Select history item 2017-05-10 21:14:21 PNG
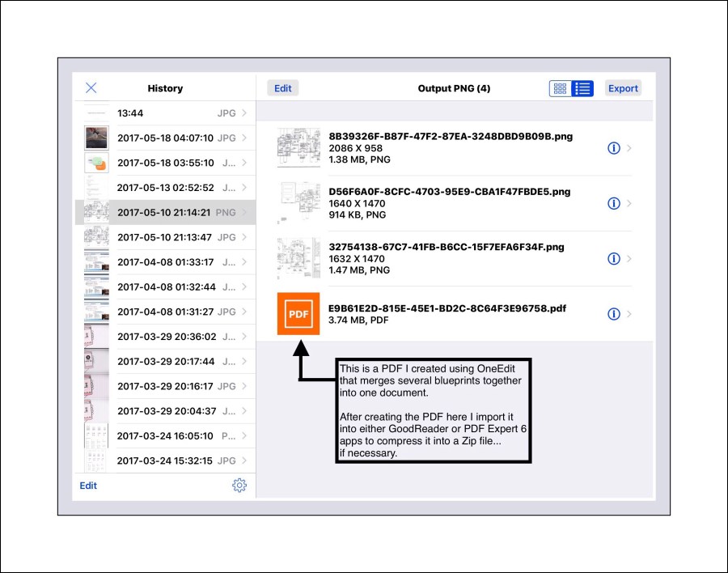 pos(165,213)
